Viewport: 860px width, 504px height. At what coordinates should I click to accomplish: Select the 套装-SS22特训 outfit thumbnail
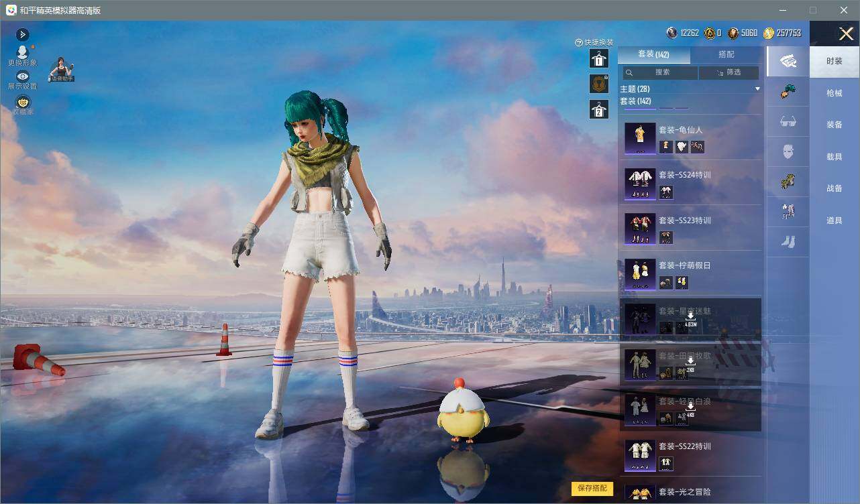[x=640, y=455]
